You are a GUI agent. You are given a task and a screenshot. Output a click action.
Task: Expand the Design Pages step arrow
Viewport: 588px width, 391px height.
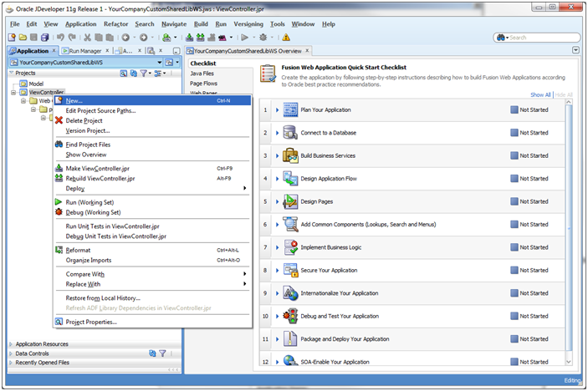tap(277, 202)
